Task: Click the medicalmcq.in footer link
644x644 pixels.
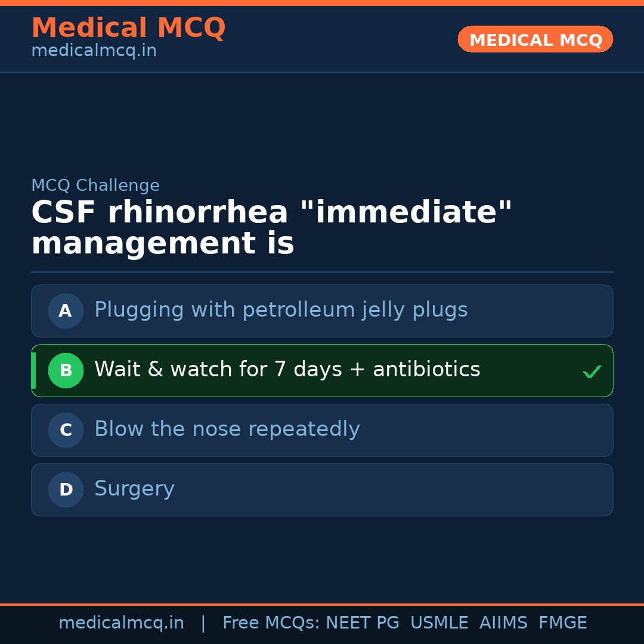Action: click(x=121, y=623)
